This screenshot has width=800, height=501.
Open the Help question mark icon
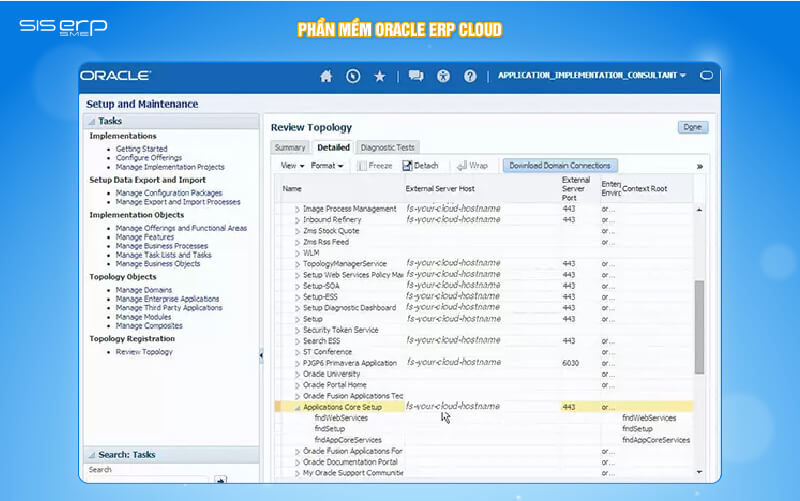[470, 76]
